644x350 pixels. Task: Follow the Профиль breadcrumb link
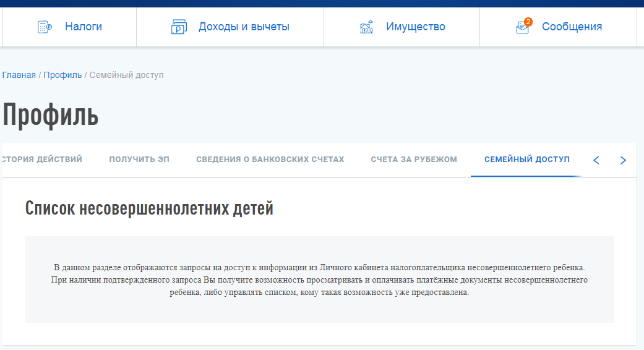click(x=62, y=75)
